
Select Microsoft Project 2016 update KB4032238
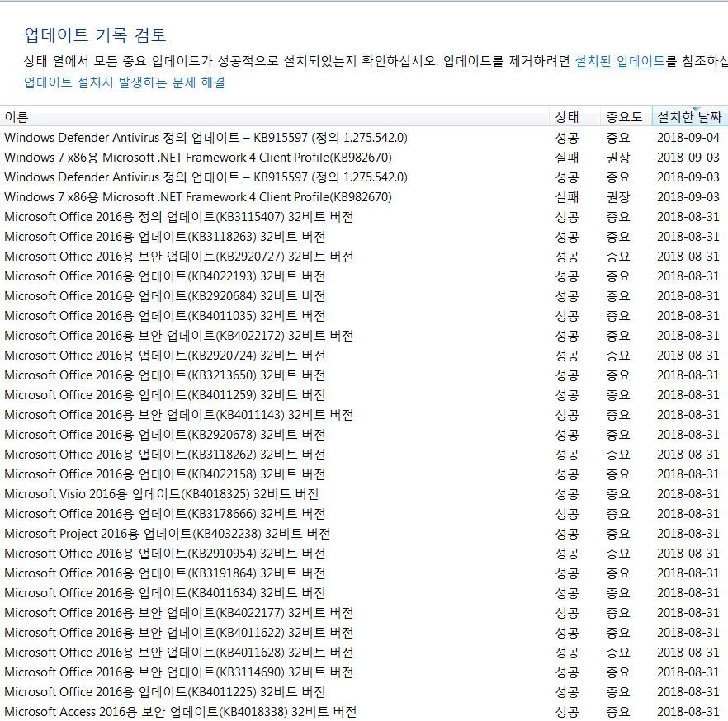[x=364, y=534]
